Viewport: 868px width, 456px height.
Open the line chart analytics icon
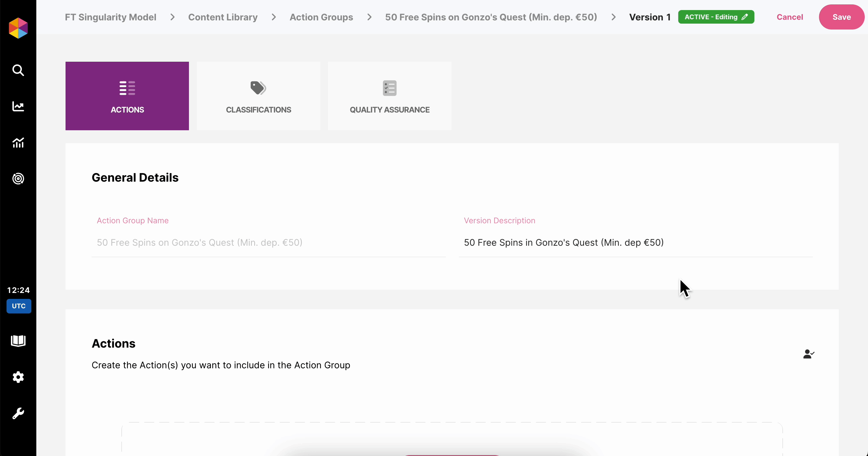pos(18,107)
